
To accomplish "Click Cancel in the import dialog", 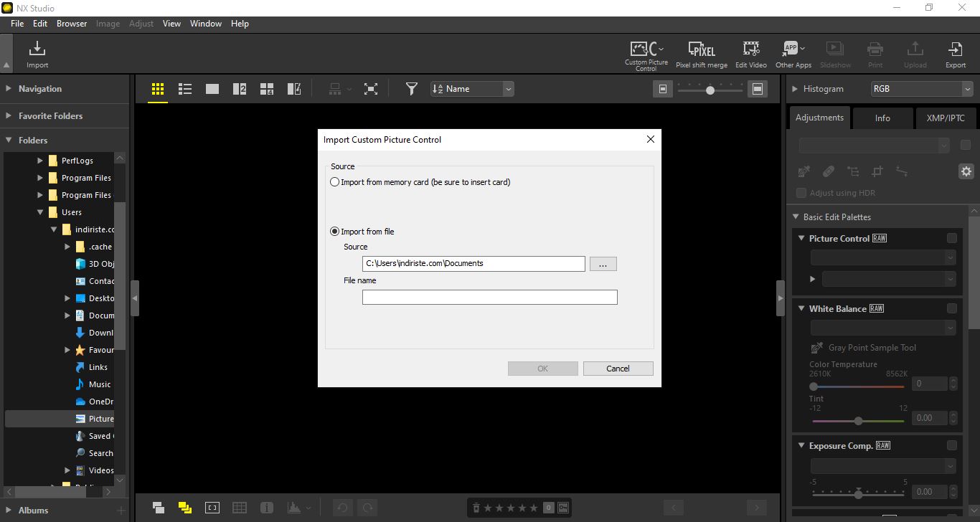I will click(618, 369).
